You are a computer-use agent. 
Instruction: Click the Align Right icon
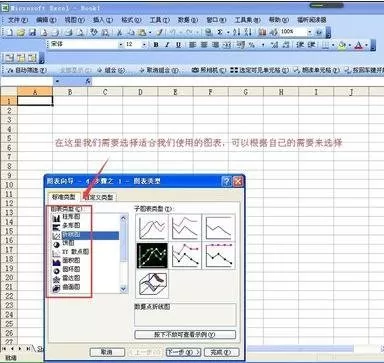coord(215,45)
